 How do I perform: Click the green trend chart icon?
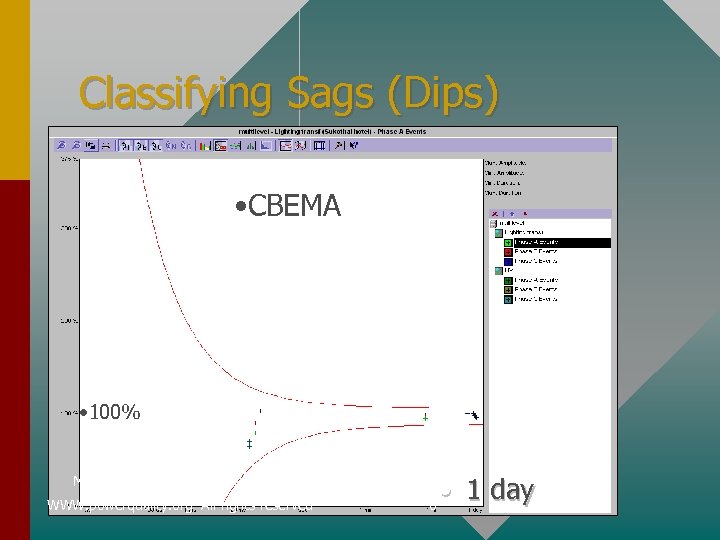236,146
